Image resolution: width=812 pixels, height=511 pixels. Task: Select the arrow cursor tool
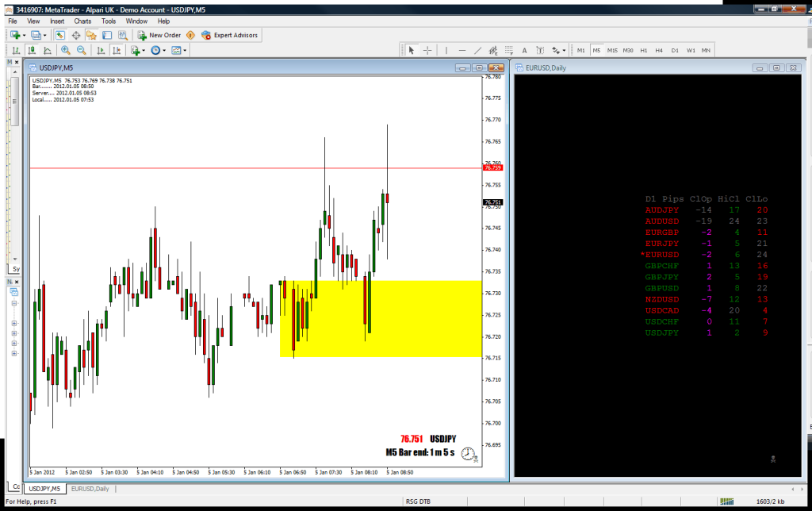pyautogui.click(x=412, y=50)
